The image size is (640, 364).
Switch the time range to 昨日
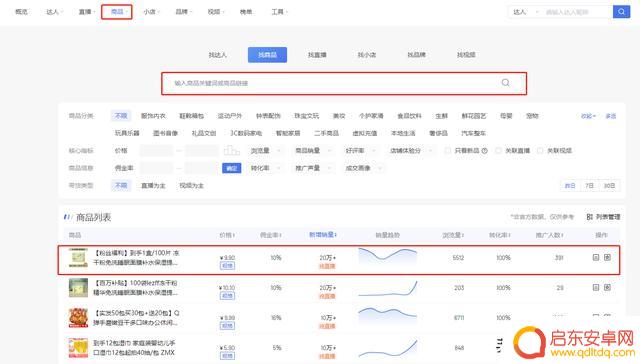[570, 185]
